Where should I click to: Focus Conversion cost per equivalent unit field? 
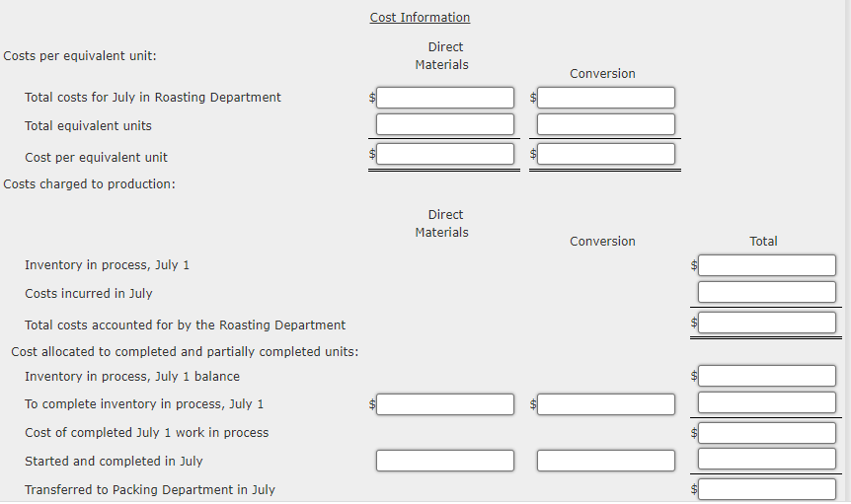click(x=606, y=154)
